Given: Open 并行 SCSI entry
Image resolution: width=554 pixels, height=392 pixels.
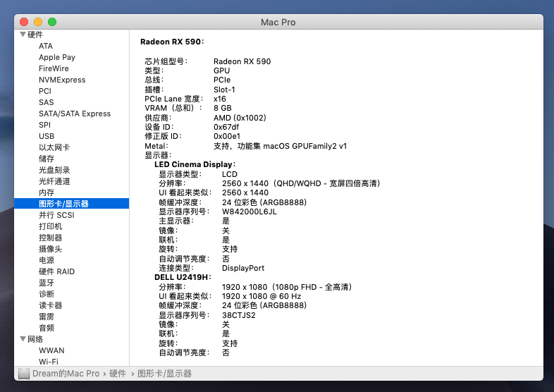Looking at the screenshot, I should pyautogui.click(x=56, y=215).
